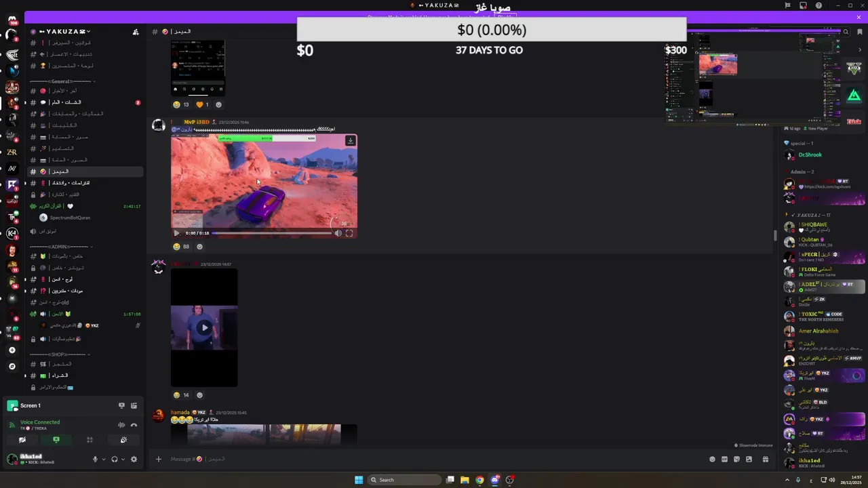Open User Settings gear
Viewport: 868px width, 488px height.
[x=134, y=459]
